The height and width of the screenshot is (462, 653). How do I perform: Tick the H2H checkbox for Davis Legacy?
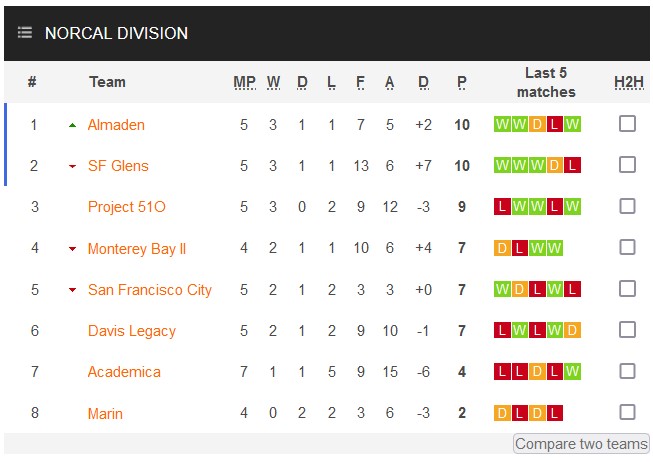[627, 330]
